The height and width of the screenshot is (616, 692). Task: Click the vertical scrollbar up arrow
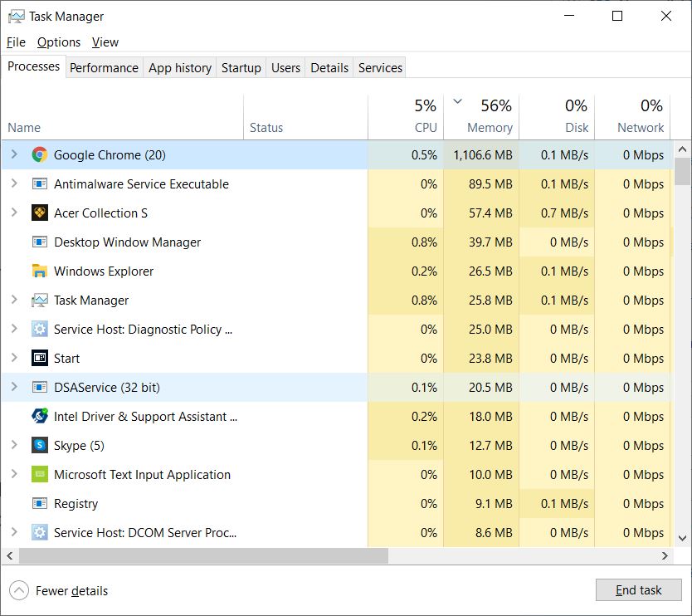coord(682,149)
